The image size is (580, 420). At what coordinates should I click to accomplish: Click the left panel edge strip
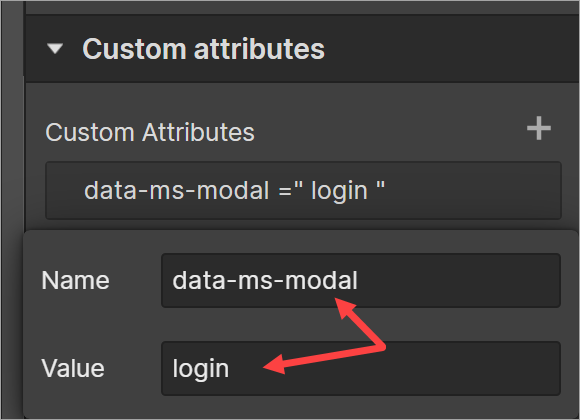coord(12,210)
